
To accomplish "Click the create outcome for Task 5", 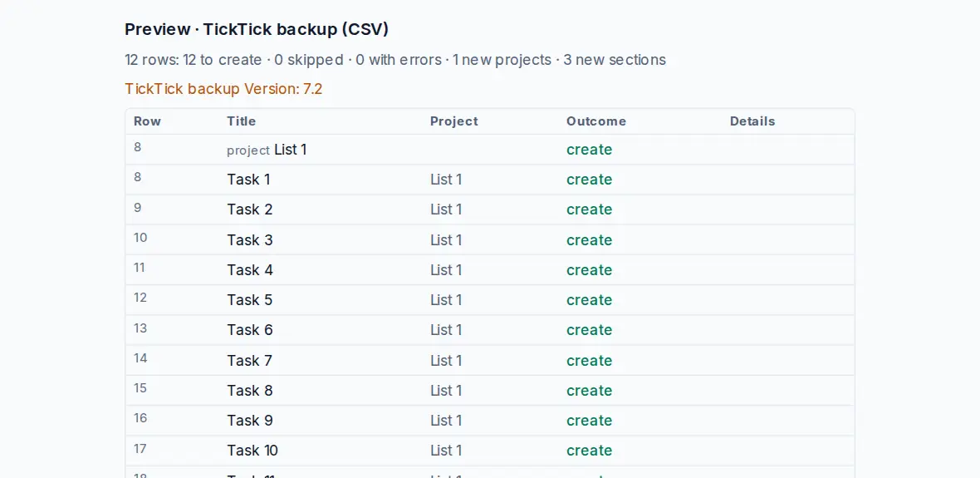I will point(590,300).
